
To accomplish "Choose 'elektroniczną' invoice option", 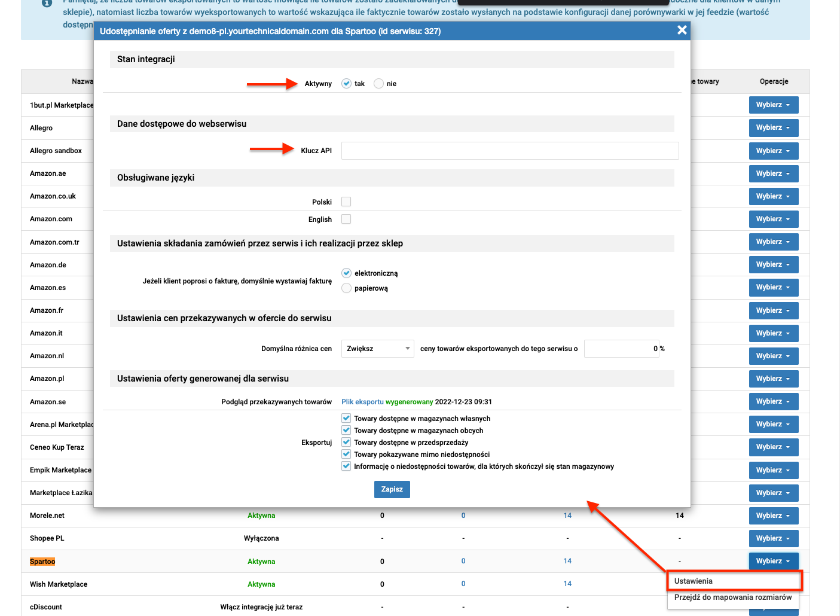I will click(346, 273).
